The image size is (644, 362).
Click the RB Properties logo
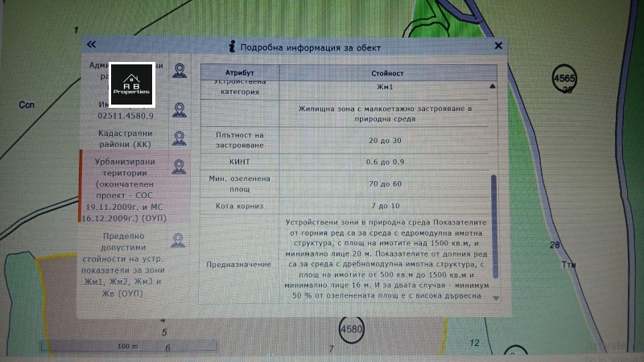pos(132,84)
